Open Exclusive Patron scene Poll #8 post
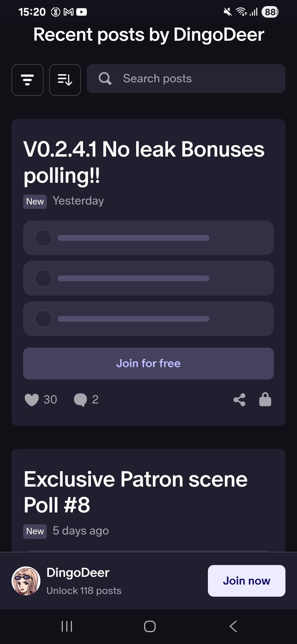297x644 pixels. 136,492
